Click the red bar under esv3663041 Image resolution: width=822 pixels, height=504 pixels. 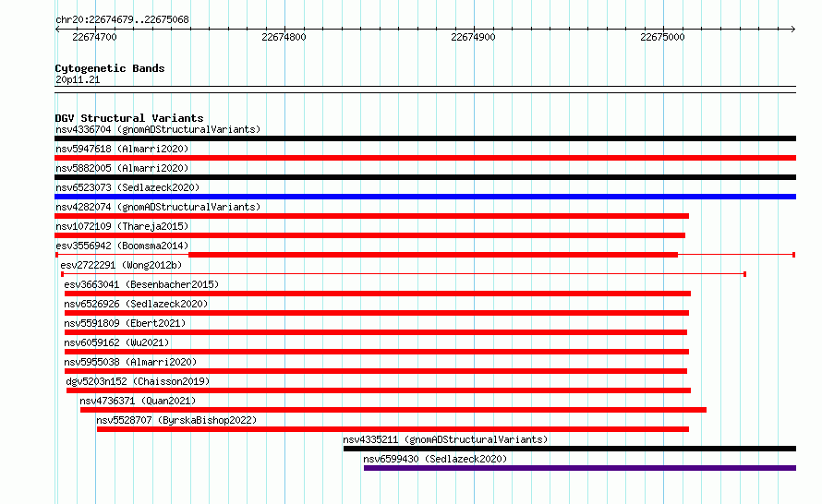(x=378, y=294)
